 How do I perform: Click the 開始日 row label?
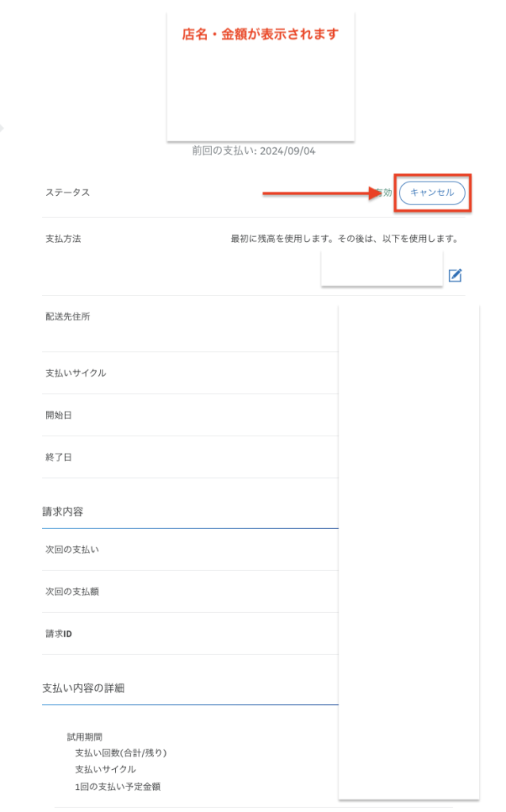[x=59, y=415]
